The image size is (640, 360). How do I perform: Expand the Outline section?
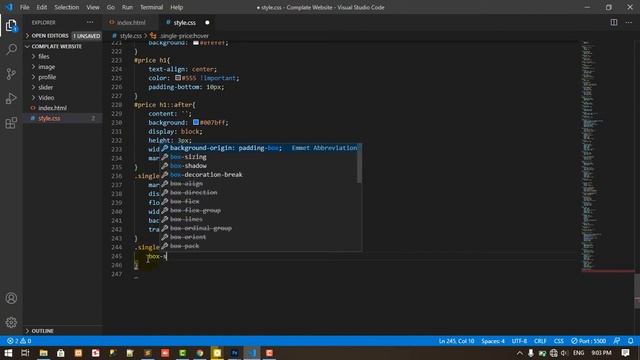pos(63,331)
